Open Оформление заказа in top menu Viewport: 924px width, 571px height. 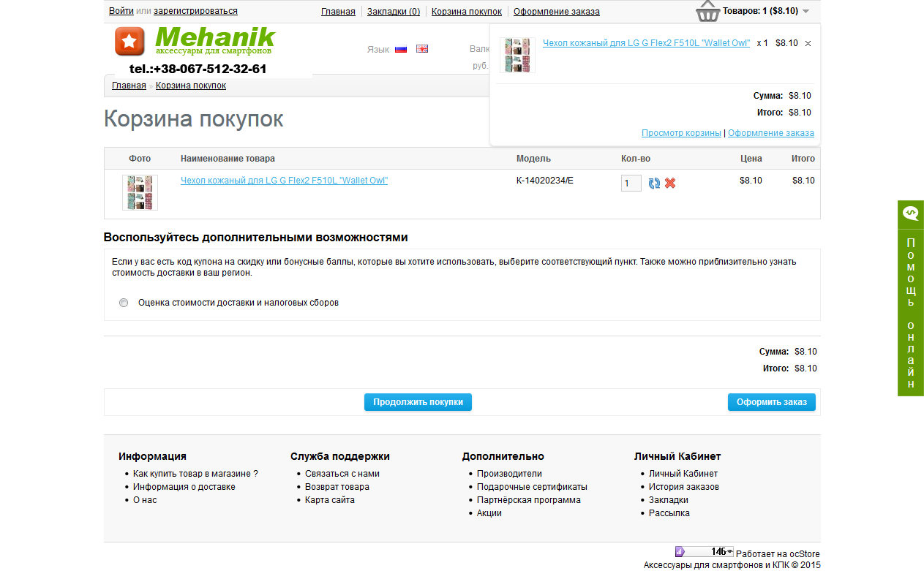pyautogui.click(x=556, y=12)
